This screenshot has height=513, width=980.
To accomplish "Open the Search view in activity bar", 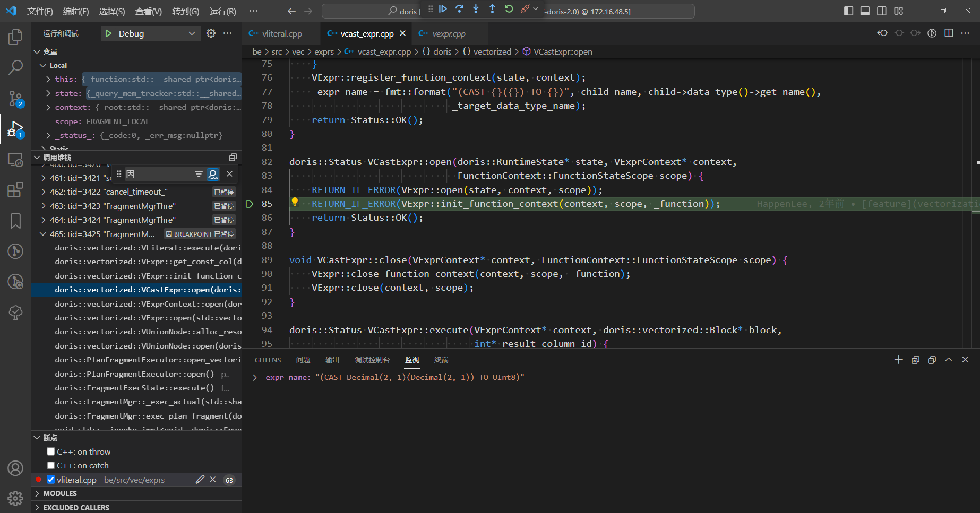I will point(15,67).
